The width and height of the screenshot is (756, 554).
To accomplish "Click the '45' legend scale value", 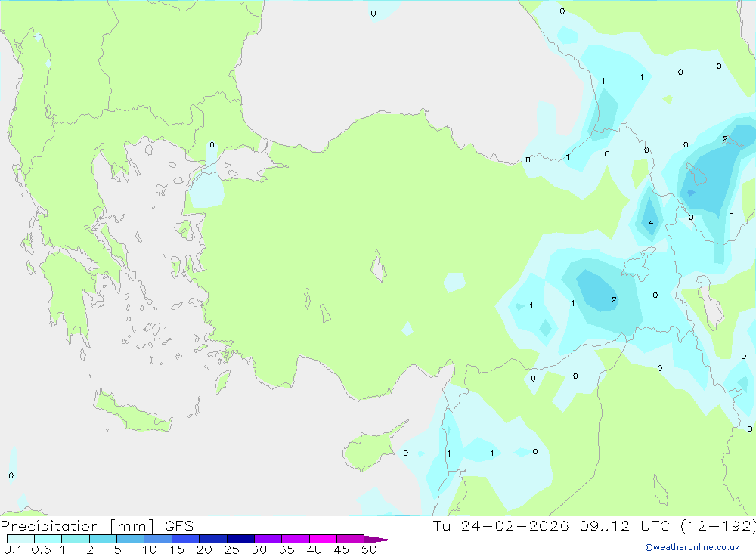I will (342, 549).
